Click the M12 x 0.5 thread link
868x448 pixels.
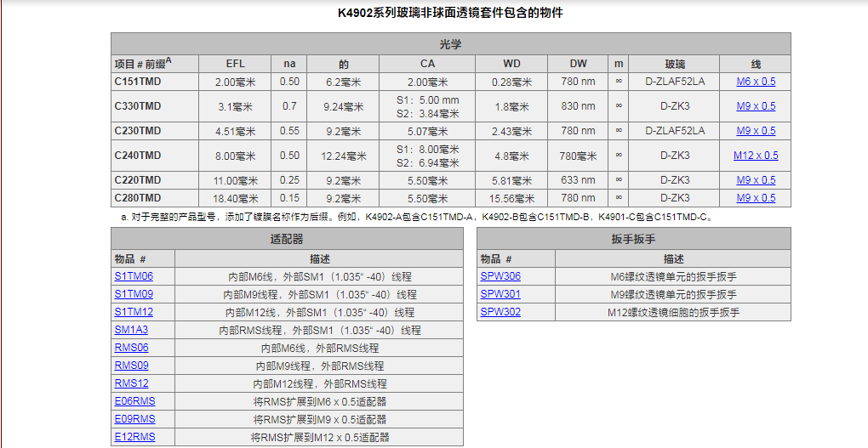point(756,156)
